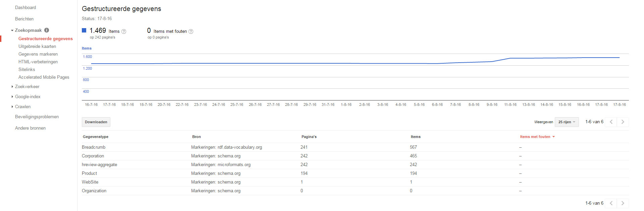The image size is (644, 211).
Task: Open Uitgebreide kaarten in sidebar
Action: point(37,47)
